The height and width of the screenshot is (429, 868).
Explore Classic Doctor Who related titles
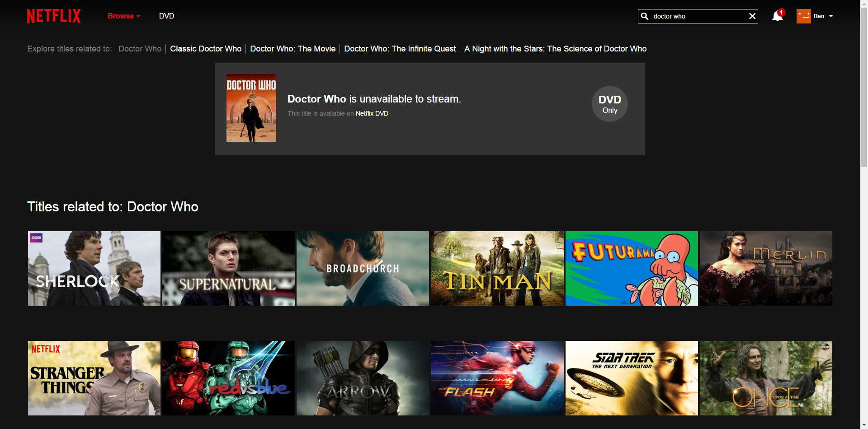pos(206,49)
